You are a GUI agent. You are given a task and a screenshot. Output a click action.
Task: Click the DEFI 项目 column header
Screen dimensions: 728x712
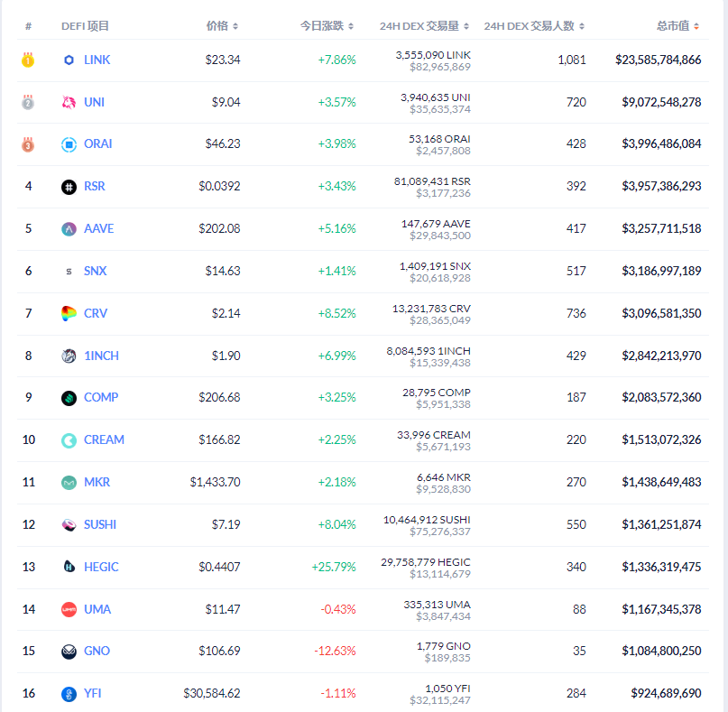[x=85, y=26]
